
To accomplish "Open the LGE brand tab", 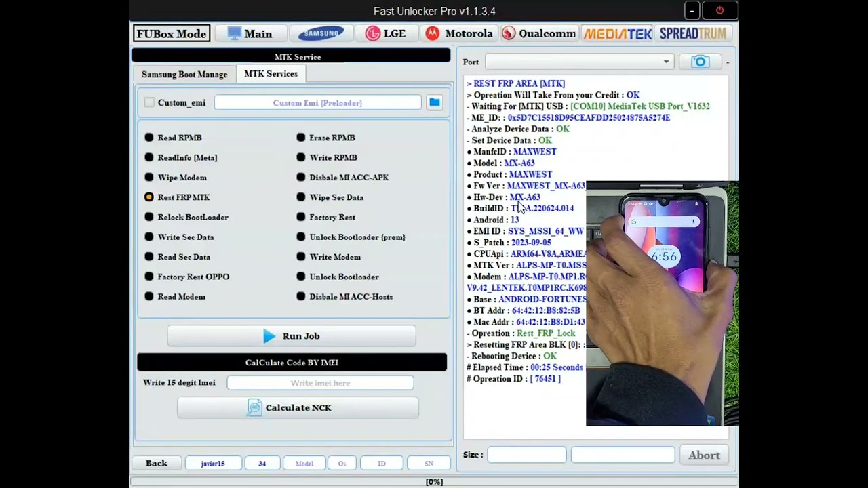I will (x=386, y=33).
